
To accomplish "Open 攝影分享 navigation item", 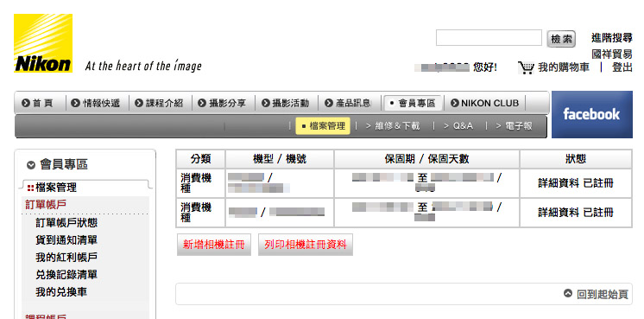I will coord(228,103).
